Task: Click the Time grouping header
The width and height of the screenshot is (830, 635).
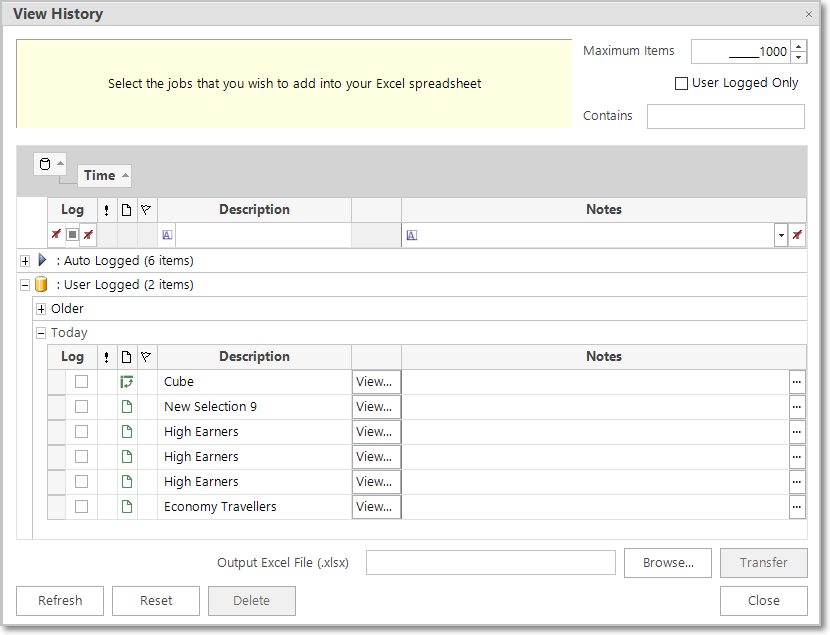Action: [105, 175]
